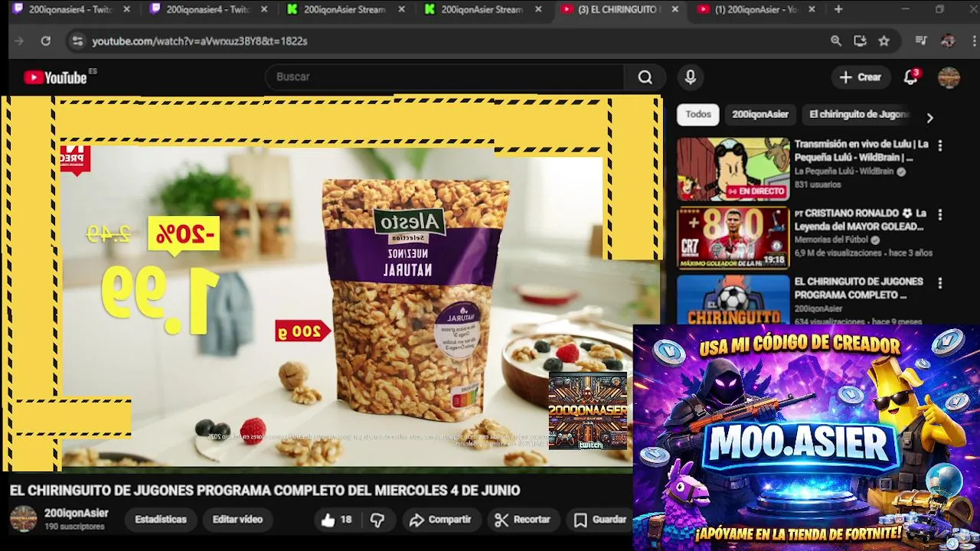Click the Guardar save button

[601, 520]
